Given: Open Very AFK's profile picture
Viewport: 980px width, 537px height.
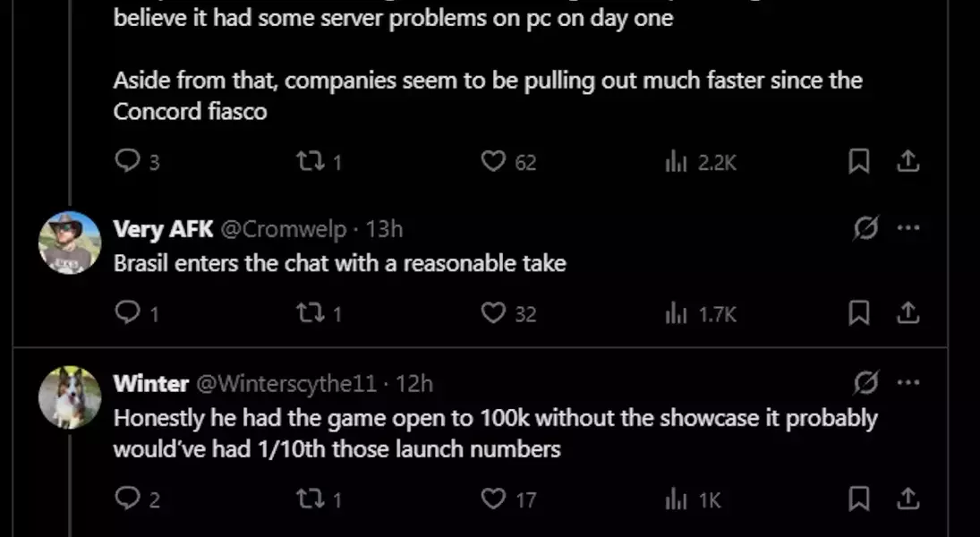Looking at the screenshot, I should (x=70, y=243).
